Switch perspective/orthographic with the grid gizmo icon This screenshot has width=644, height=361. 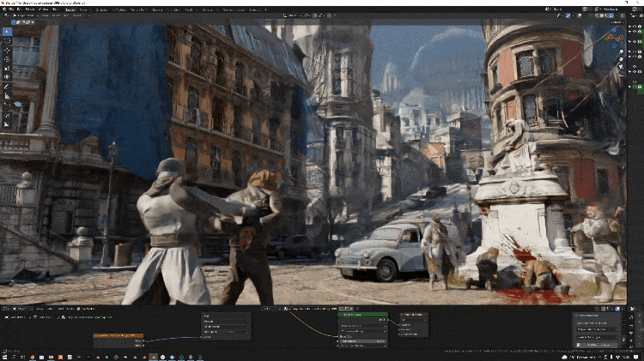[622, 75]
